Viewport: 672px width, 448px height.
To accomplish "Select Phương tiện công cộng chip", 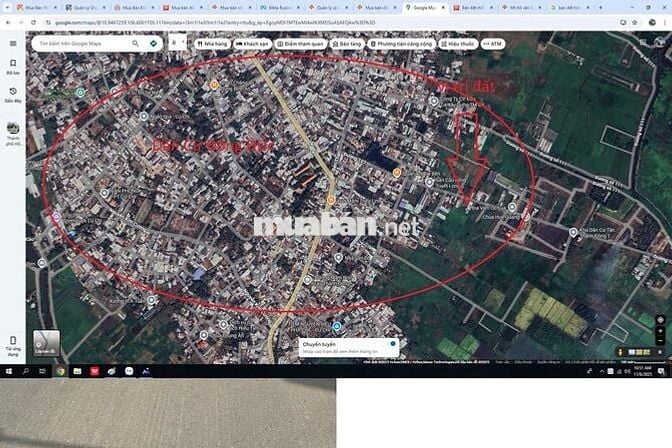I will tap(401, 44).
